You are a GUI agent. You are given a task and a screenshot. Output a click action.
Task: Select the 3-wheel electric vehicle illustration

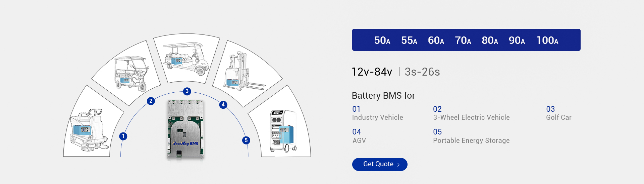click(x=131, y=74)
